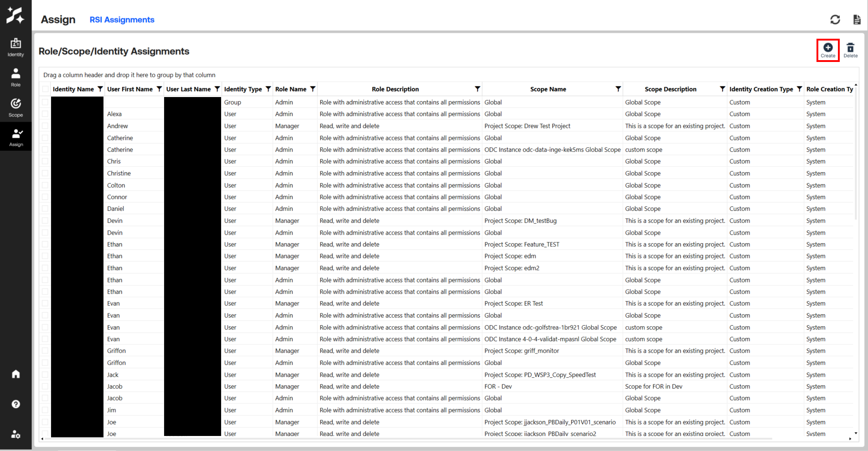Click the "Project Scope: jjackson_PBDaily_P01V01_scenario" cell

[x=552, y=422]
